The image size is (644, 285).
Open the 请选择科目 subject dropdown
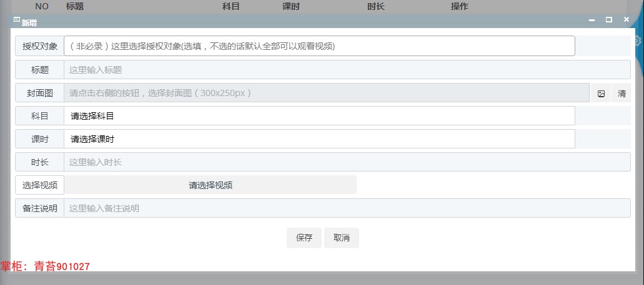pos(319,116)
